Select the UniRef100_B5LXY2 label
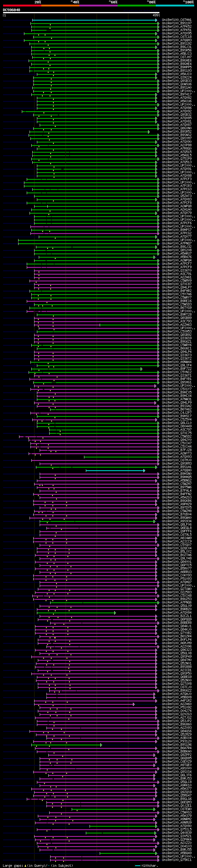 (x=176, y=551)
